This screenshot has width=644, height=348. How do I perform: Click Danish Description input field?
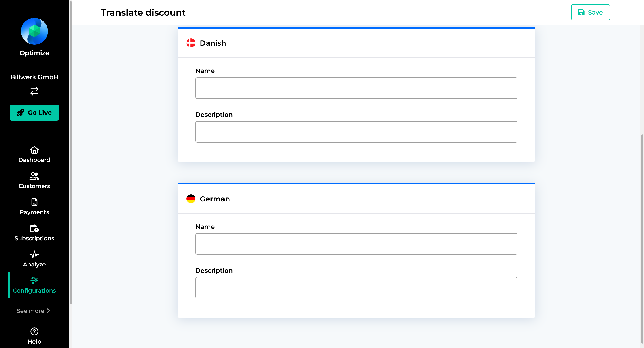tap(356, 132)
